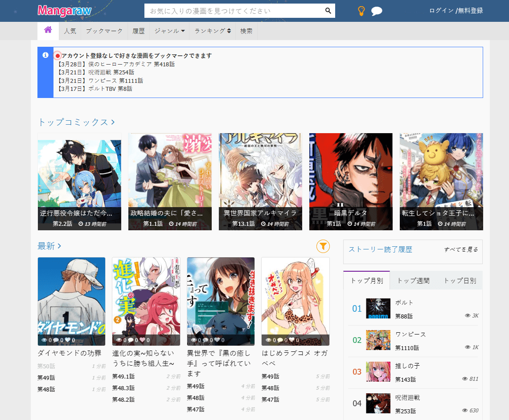
Task: Go to home via house icon
Action: [48, 30]
